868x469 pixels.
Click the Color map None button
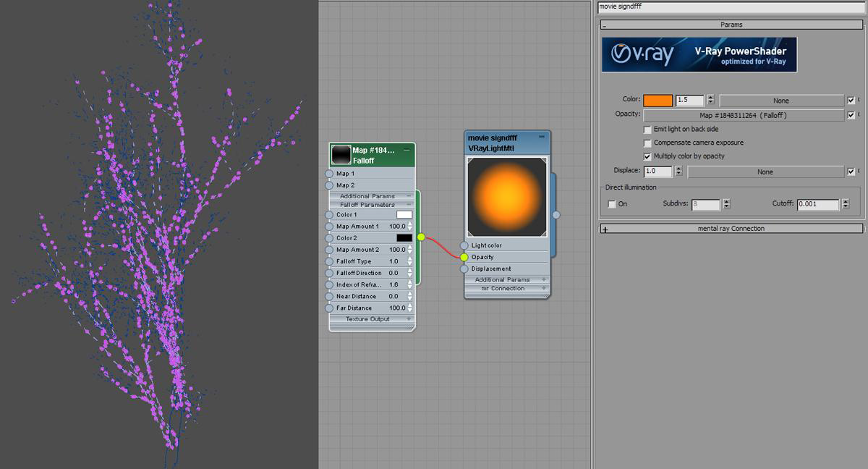click(x=781, y=101)
